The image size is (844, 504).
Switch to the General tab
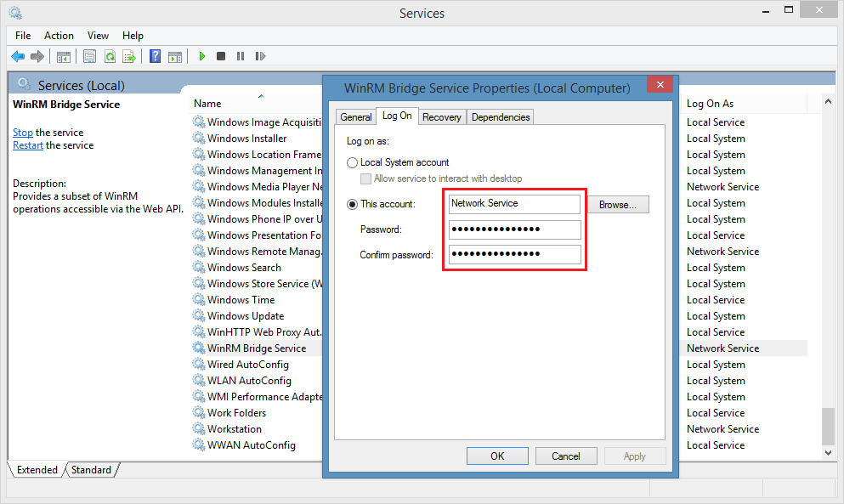[x=356, y=116]
